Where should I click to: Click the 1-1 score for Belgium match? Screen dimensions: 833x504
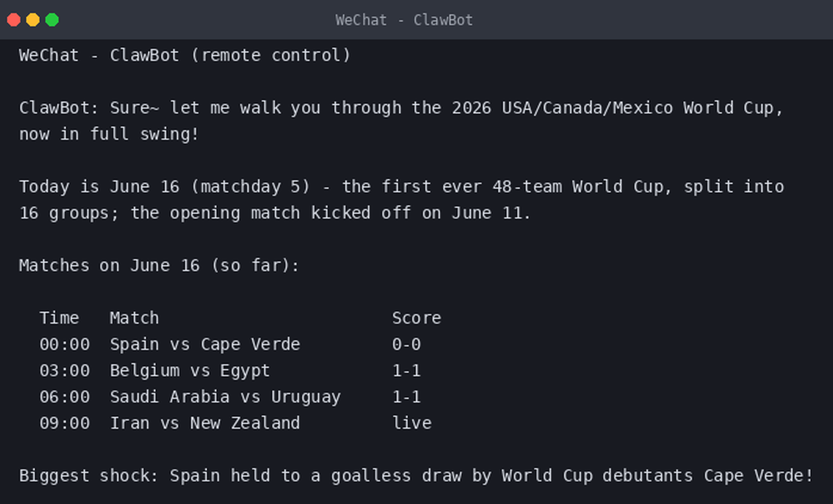point(406,371)
